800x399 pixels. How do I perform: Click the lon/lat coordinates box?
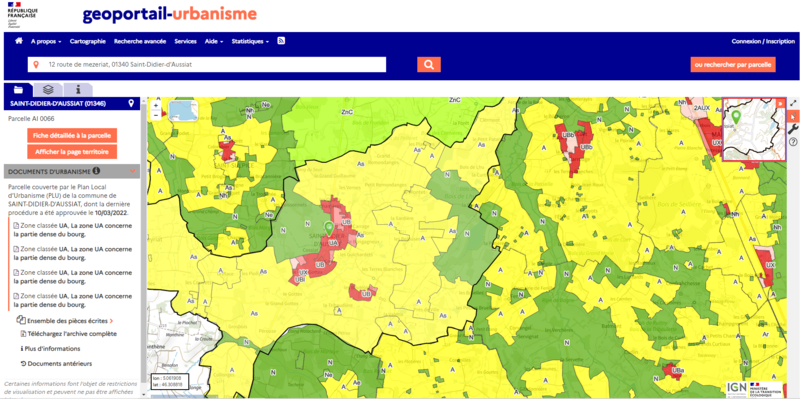tap(170, 382)
